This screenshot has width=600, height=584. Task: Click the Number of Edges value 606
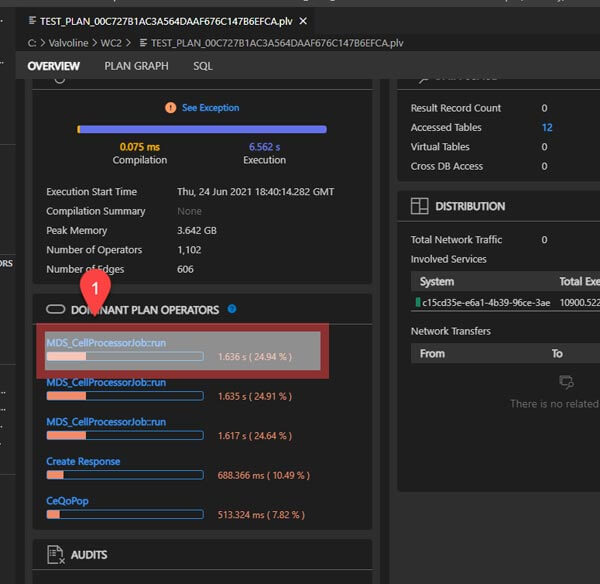click(x=185, y=269)
